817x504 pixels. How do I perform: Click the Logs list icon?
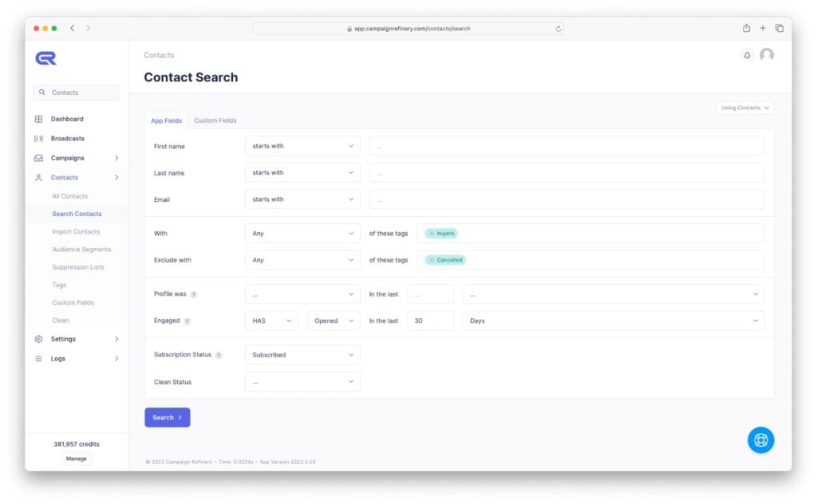tap(38, 359)
